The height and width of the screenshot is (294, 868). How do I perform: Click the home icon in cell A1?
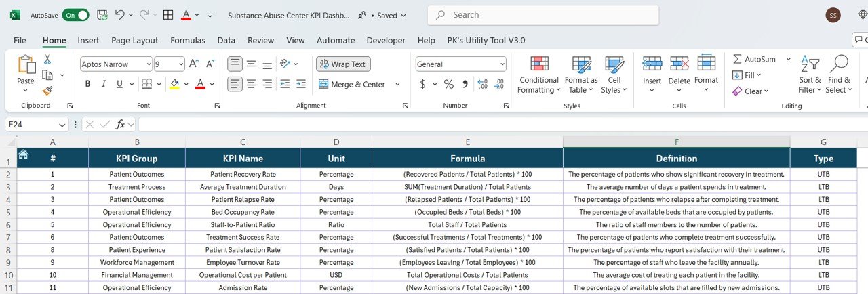[23, 154]
